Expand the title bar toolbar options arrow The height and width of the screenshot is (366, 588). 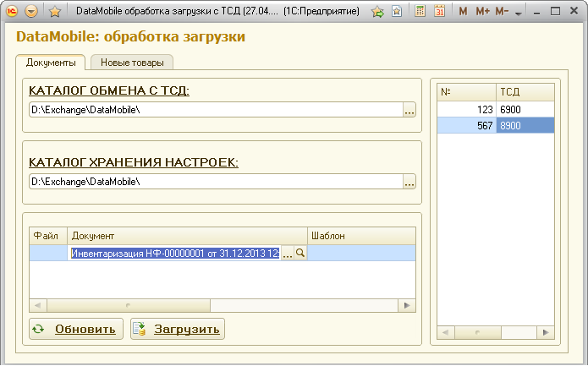coord(519,14)
